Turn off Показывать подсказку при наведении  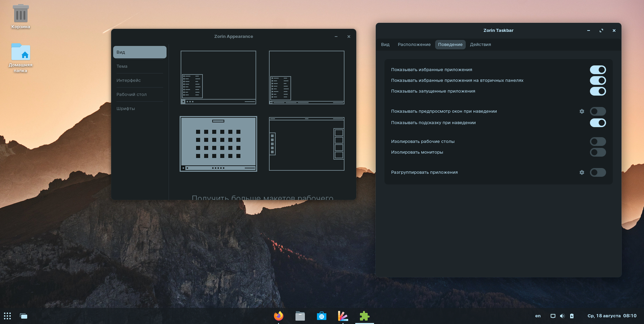tap(598, 123)
